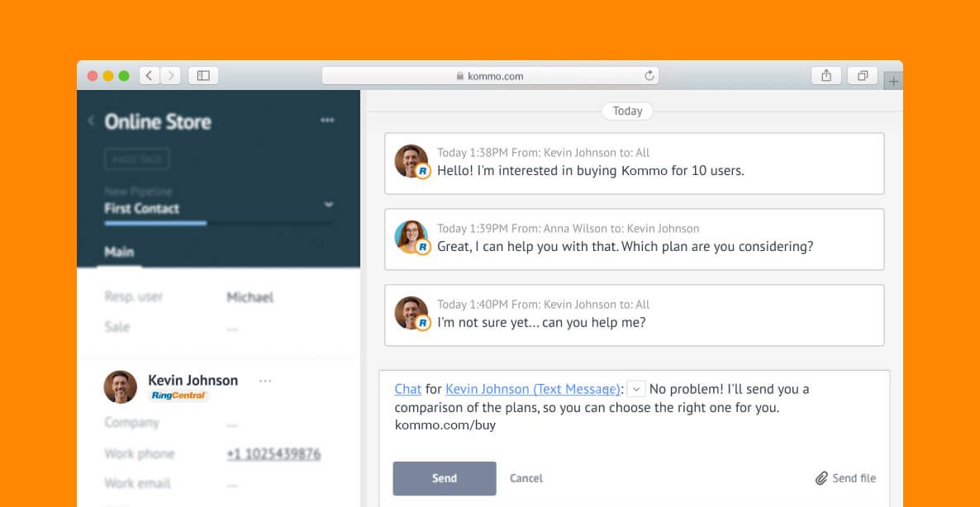Click Kevin Johnson (Text Message) recipient link
Screen dimensions: 980x507
[532, 389]
